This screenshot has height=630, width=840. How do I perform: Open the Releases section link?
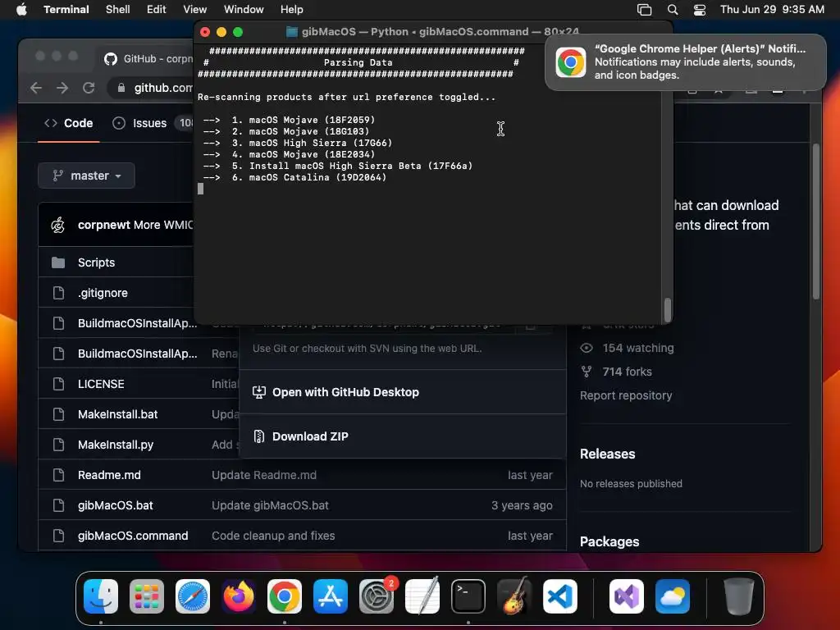click(608, 454)
